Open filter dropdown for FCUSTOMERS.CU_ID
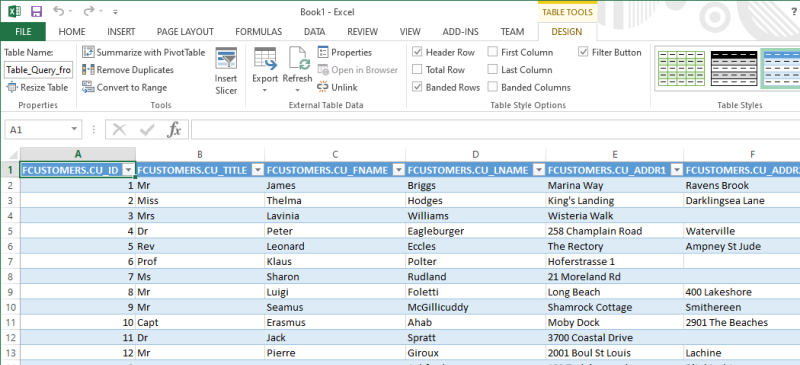 click(x=129, y=171)
